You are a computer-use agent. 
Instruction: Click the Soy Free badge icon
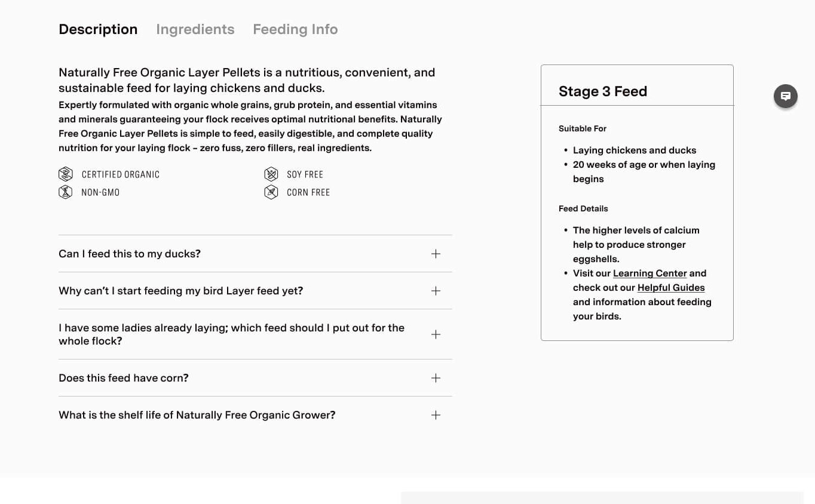[x=271, y=174]
